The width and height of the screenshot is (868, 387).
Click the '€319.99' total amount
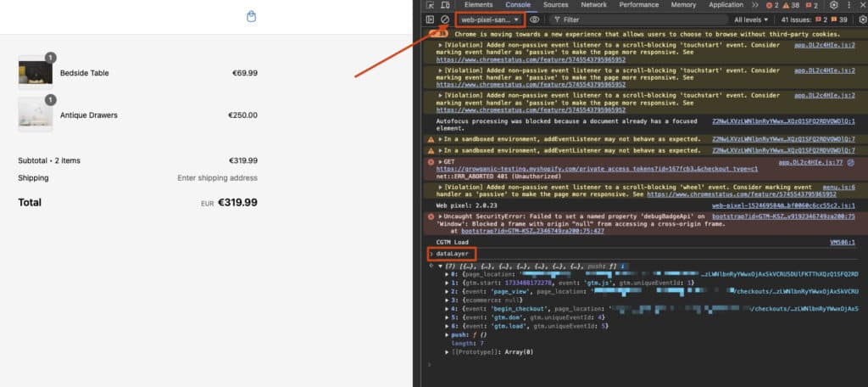coord(237,202)
